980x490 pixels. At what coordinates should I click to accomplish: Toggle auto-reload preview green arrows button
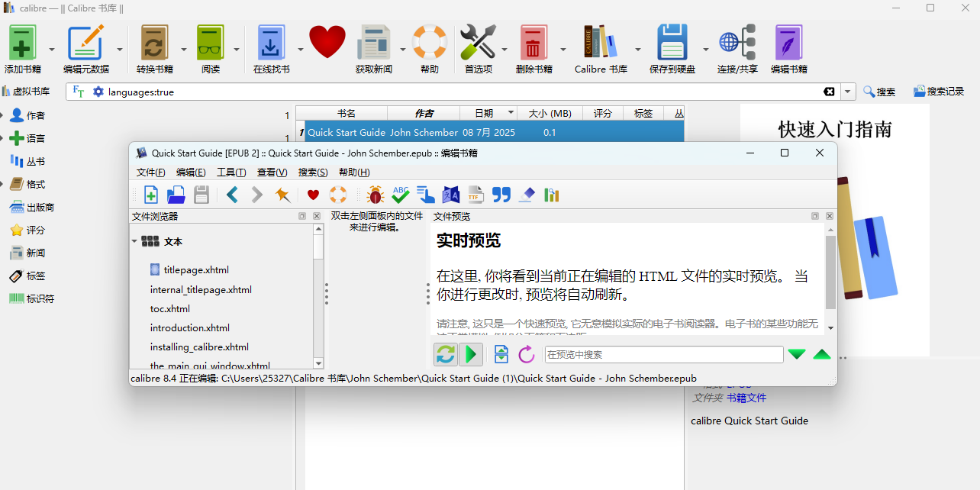pos(446,354)
